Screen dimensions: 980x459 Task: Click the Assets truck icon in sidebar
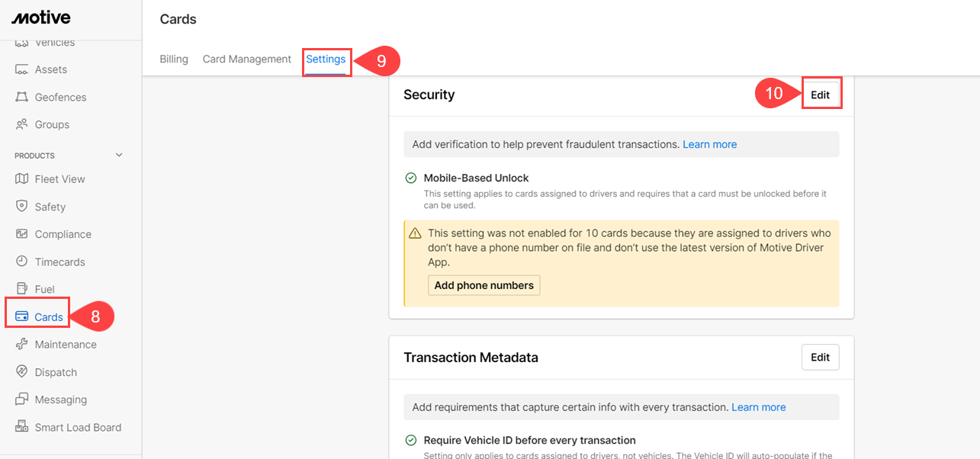22,69
